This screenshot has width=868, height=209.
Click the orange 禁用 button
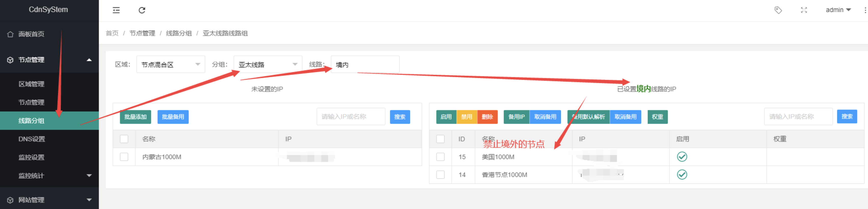pos(467,117)
